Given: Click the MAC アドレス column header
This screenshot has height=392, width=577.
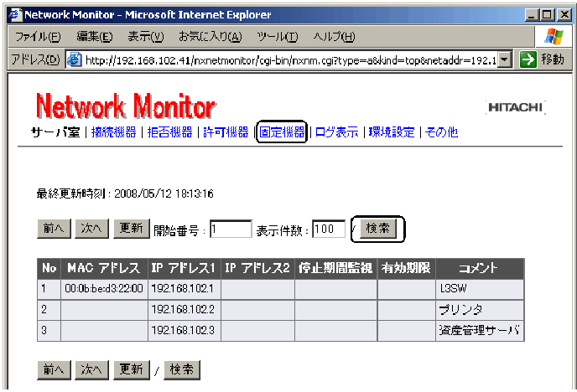Looking at the screenshot, I should (x=104, y=268).
